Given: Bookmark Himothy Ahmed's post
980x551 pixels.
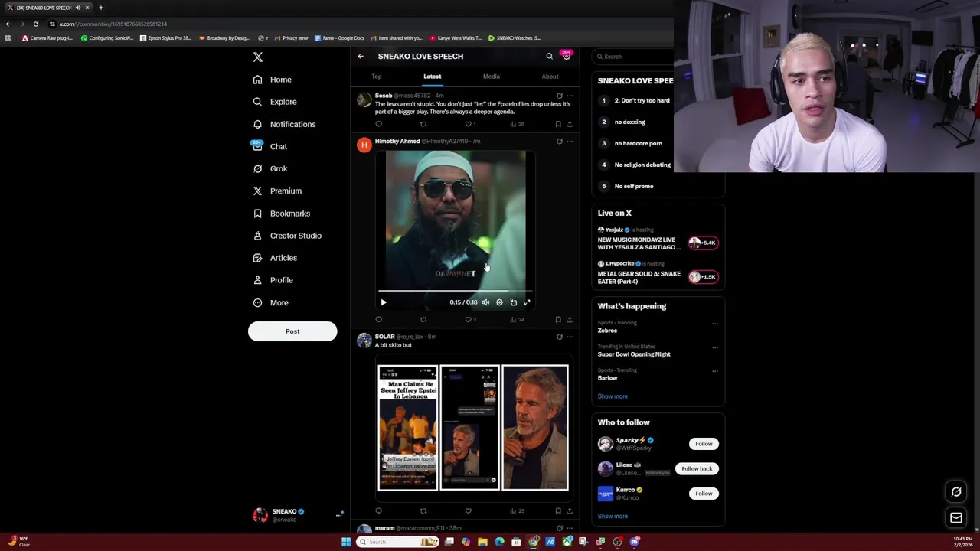Looking at the screenshot, I should [x=558, y=320].
